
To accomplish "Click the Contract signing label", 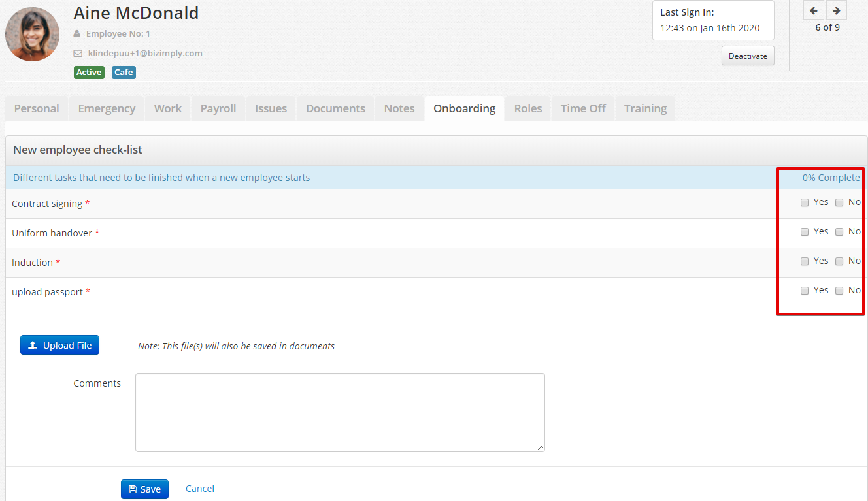I will [47, 204].
